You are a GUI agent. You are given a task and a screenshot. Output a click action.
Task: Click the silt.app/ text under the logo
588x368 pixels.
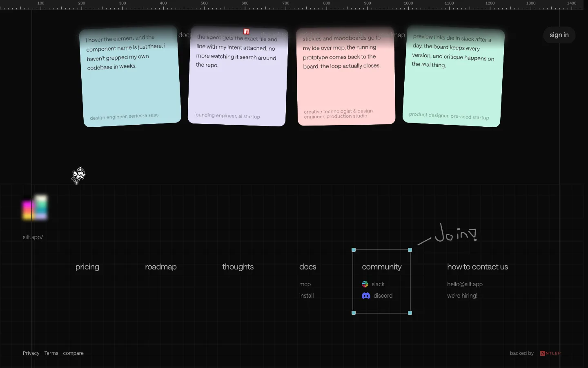33,237
